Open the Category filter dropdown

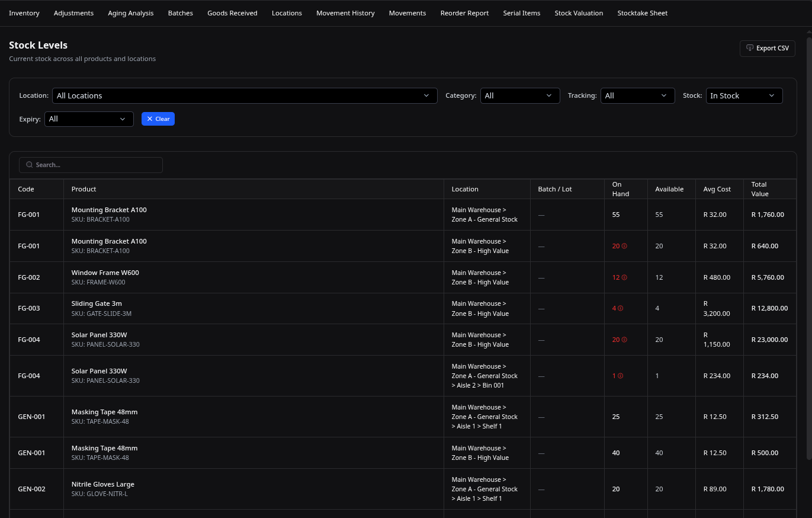pos(520,95)
